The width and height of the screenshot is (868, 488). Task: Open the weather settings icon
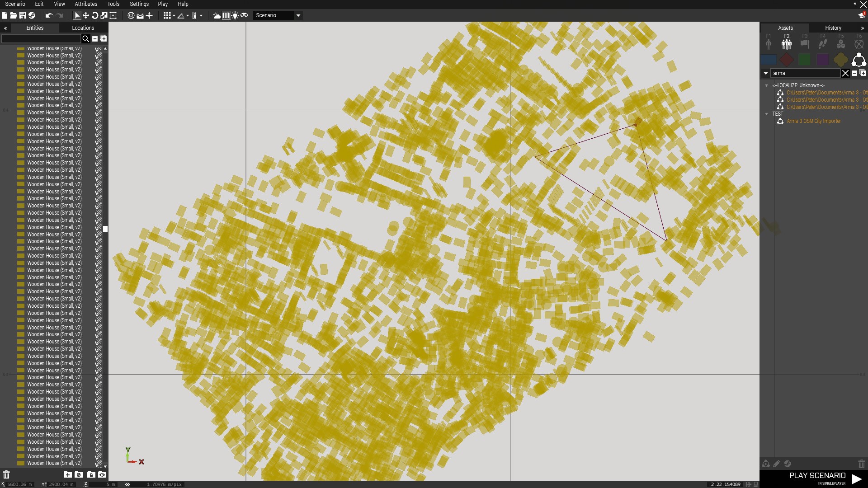point(217,15)
